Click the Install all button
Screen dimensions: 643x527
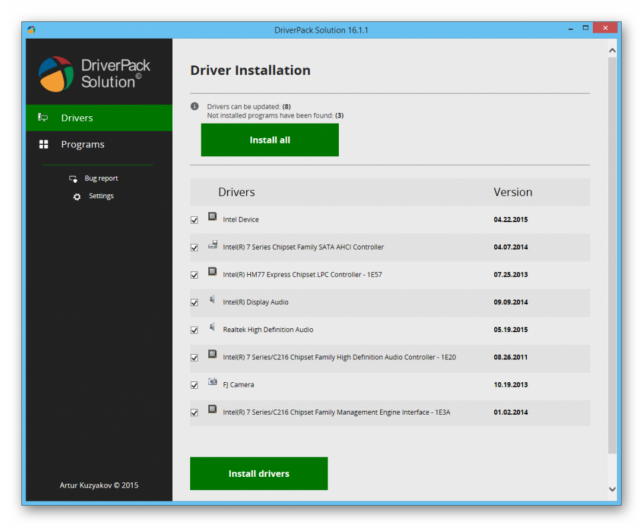click(x=270, y=140)
